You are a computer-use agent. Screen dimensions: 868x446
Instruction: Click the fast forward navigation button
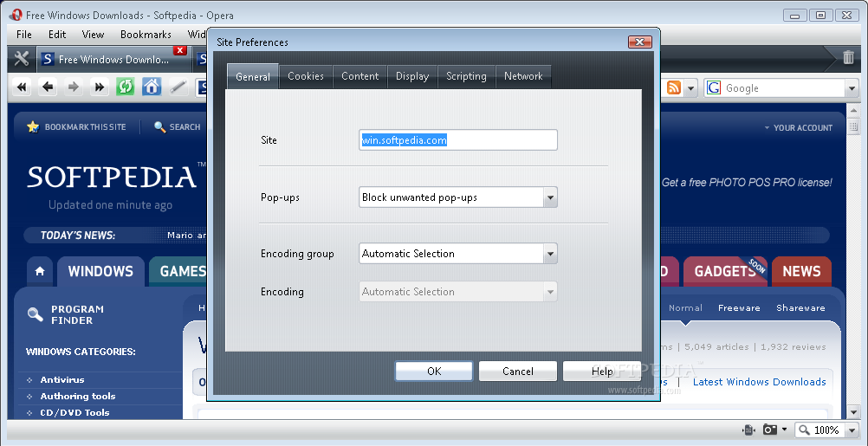(99, 87)
